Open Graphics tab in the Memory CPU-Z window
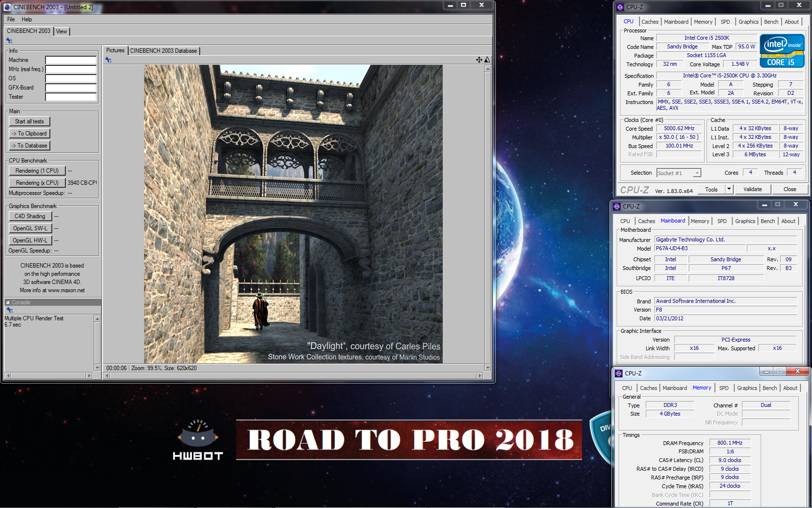The height and width of the screenshot is (508, 812). point(747,388)
